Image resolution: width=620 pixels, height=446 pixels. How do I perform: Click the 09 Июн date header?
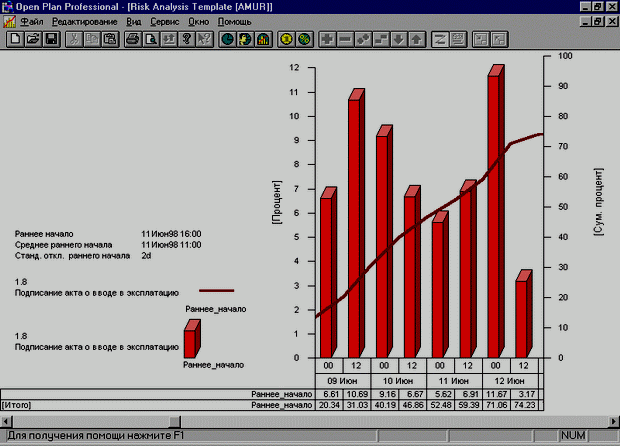point(343,381)
